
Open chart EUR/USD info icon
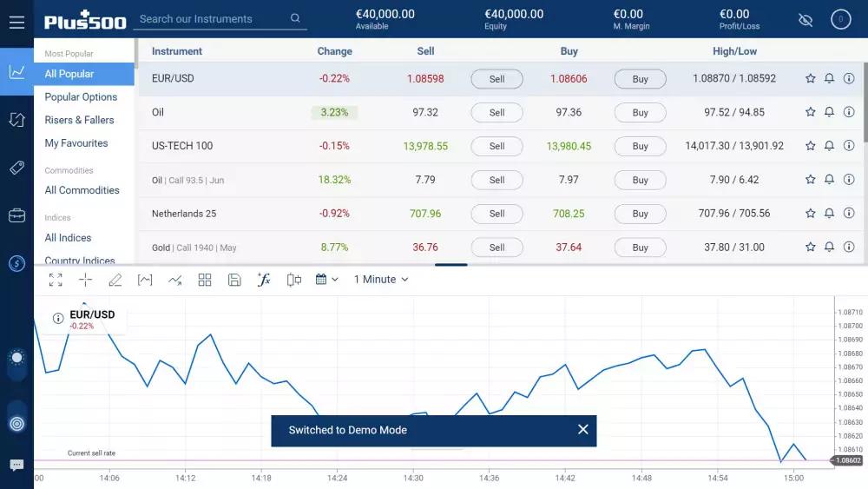tap(58, 319)
